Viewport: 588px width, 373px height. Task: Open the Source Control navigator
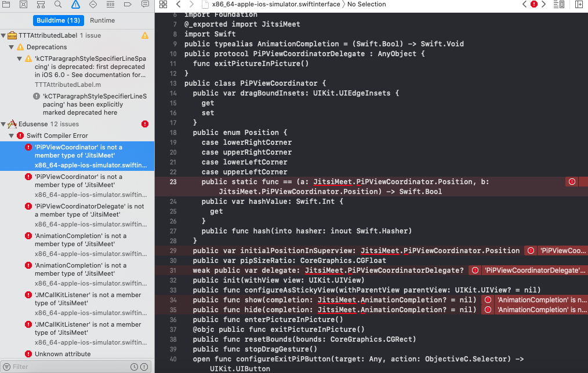point(23,5)
